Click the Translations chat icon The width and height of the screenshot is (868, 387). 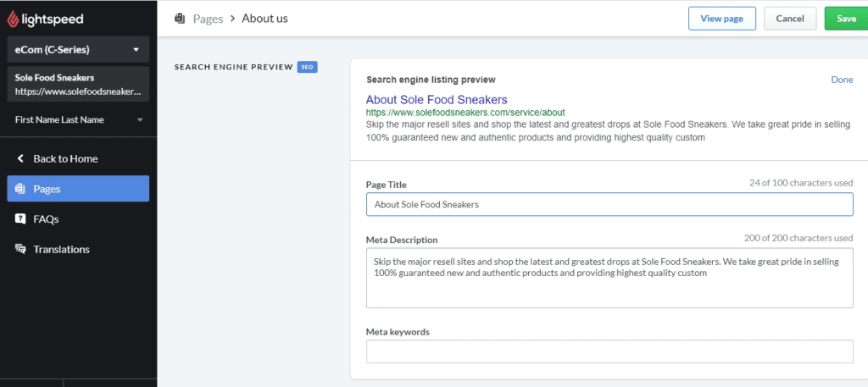coord(20,249)
